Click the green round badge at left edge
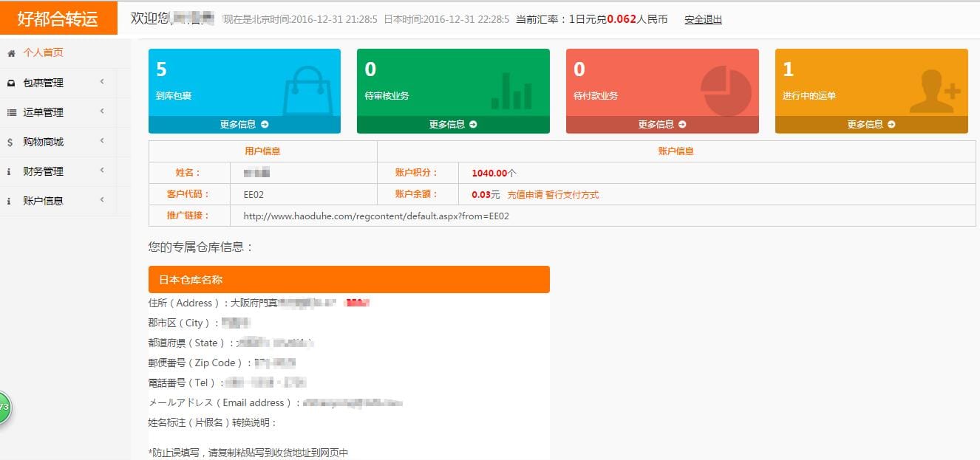The image size is (980, 460). [x=4, y=407]
